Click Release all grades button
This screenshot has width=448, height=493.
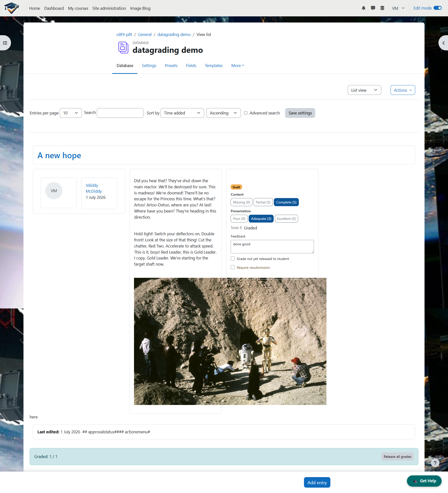point(397,457)
